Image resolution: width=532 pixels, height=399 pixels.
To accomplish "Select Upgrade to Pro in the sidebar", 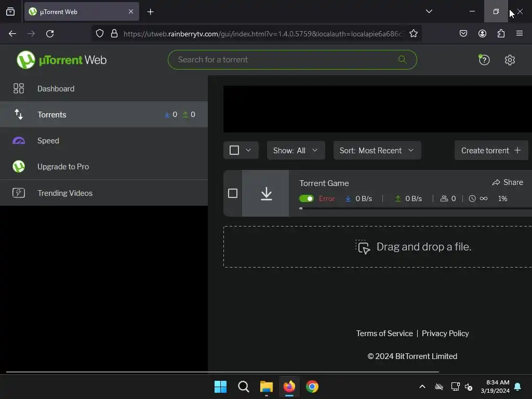I will coord(104,167).
